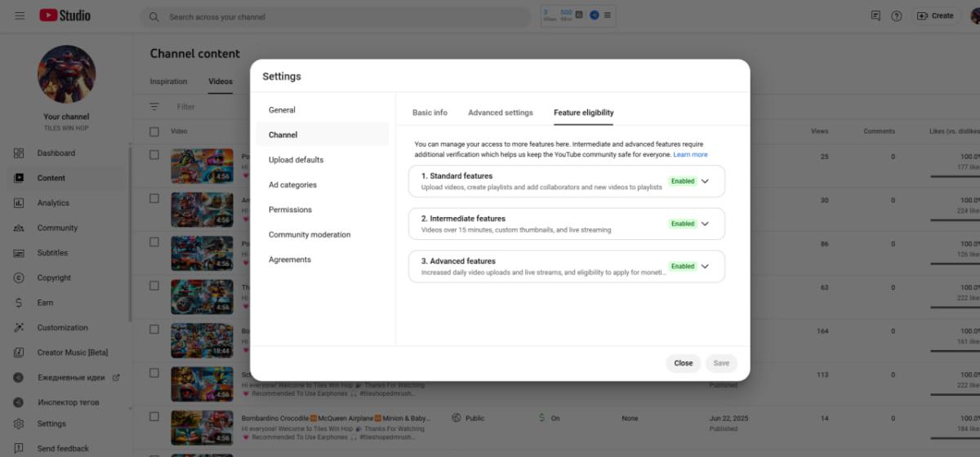Screen dimensions: 980x457
Task: Open the hamburger navigation menu
Action: [x=20, y=16]
